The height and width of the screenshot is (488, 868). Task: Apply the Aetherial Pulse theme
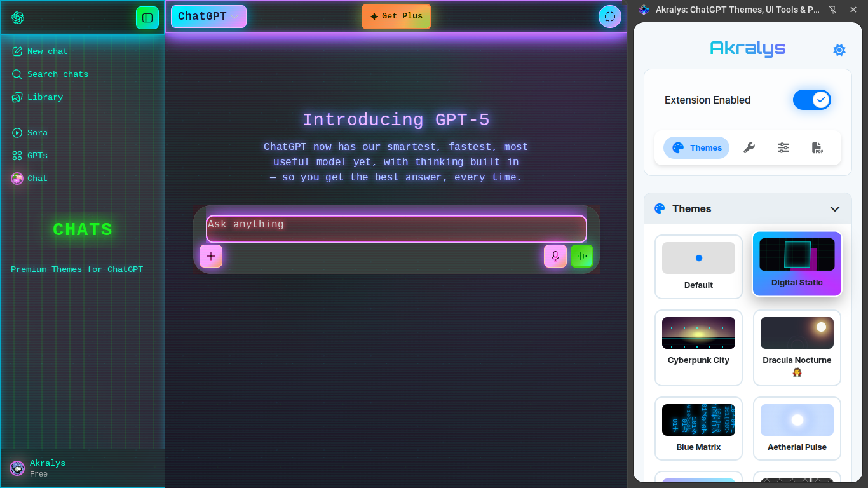(797, 428)
